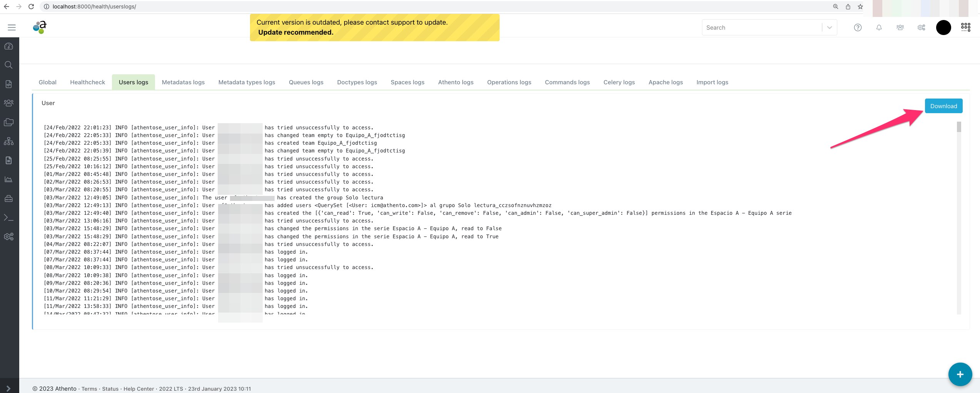This screenshot has height=393, width=980.
Task: Open the search magnifier sidebar icon
Action: 9,65
